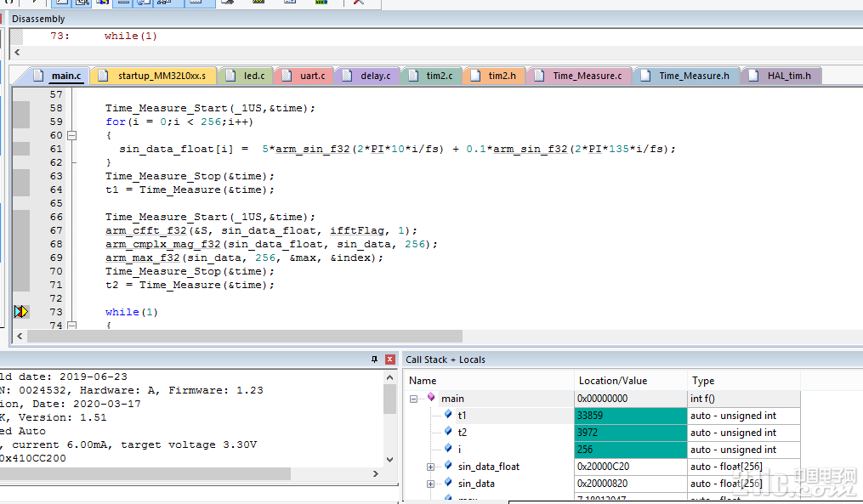The image size is (863, 504).
Task: Expand the sin_data array
Action: (430, 484)
